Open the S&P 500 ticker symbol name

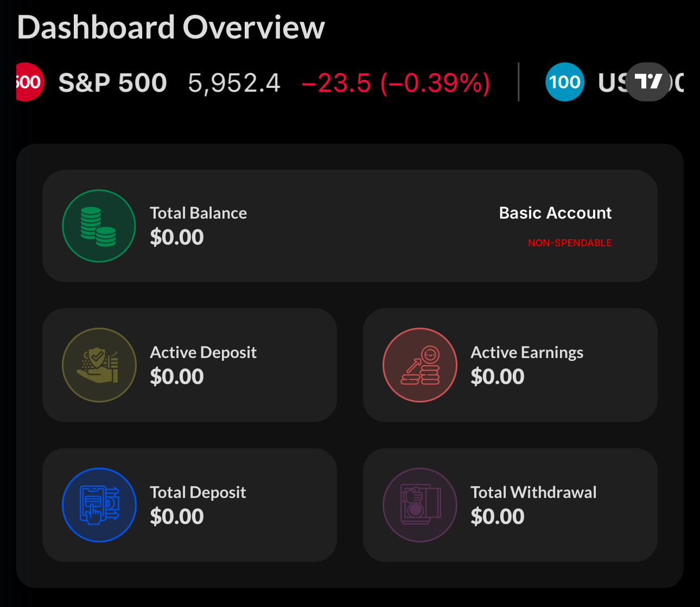click(112, 82)
